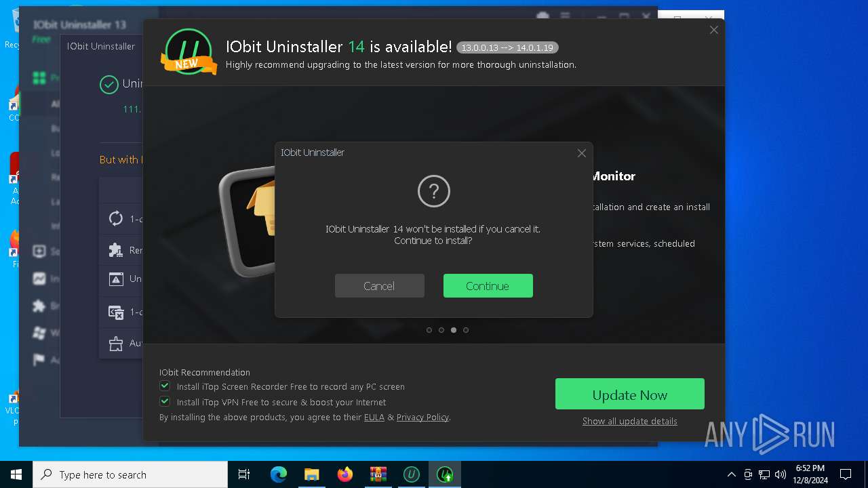Screen dimensions: 868x488
Task: Click the IObit Uninstaller NEW logo
Action: 188,52
